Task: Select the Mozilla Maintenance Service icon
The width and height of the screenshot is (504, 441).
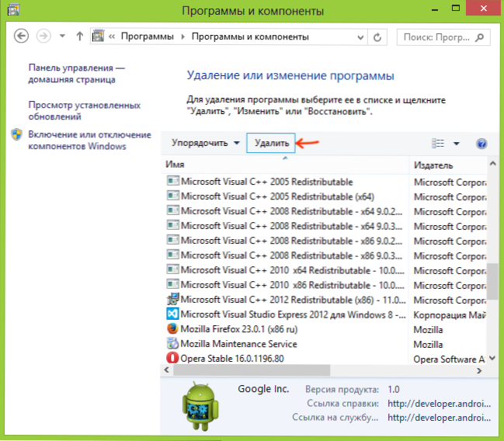Action: [x=172, y=343]
